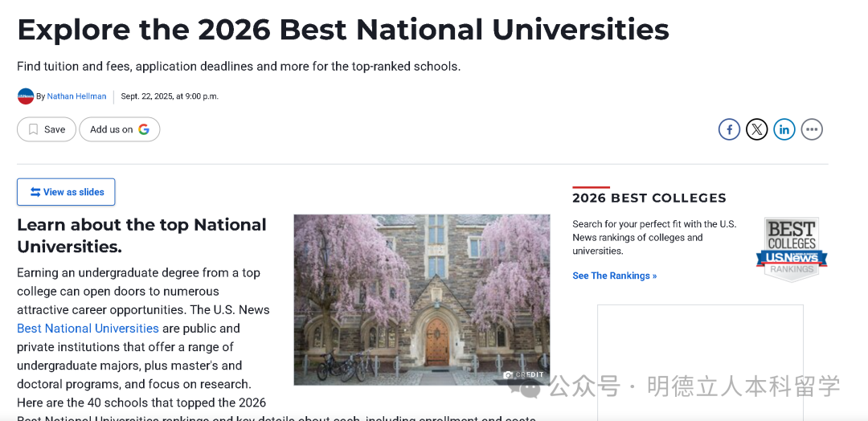
Task: Click the Best Colleges rankings badge
Action: (791, 249)
